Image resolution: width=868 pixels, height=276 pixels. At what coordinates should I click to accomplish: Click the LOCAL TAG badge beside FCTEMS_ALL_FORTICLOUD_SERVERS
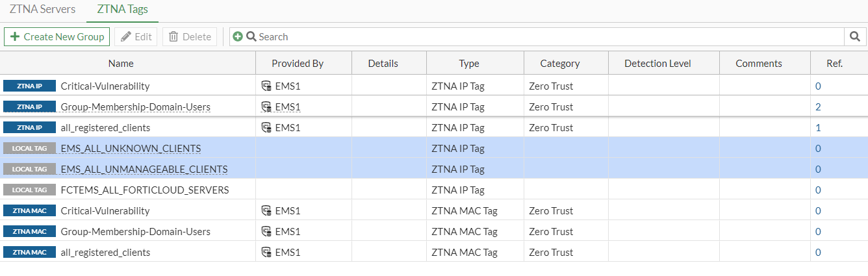[29, 190]
